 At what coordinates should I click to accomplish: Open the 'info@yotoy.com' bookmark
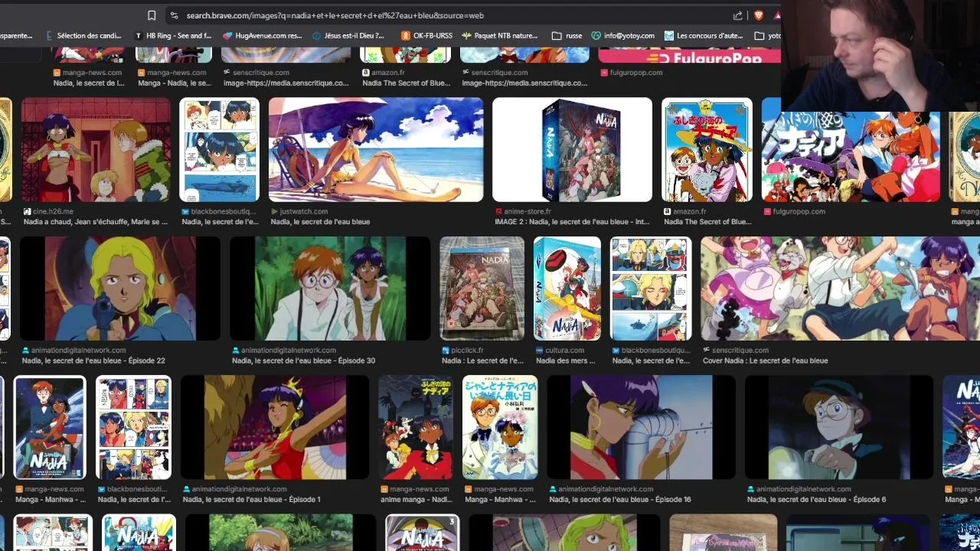[x=622, y=35]
